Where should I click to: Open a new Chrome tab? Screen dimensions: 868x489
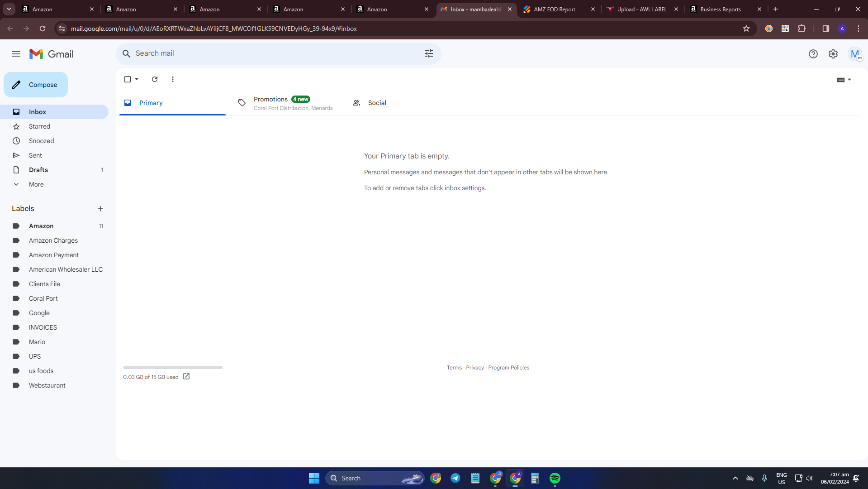coord(776,9)
